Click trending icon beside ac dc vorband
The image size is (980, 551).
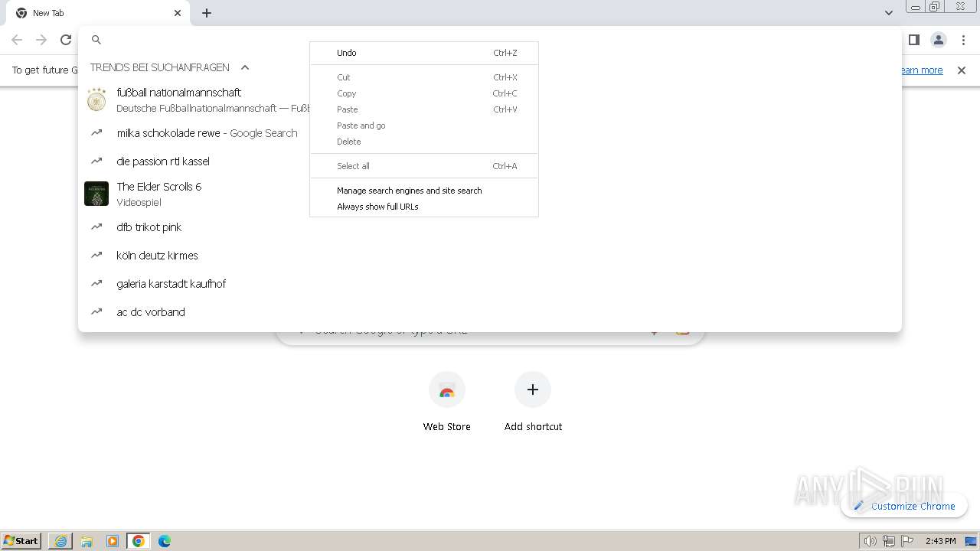(x=96, y=312)
